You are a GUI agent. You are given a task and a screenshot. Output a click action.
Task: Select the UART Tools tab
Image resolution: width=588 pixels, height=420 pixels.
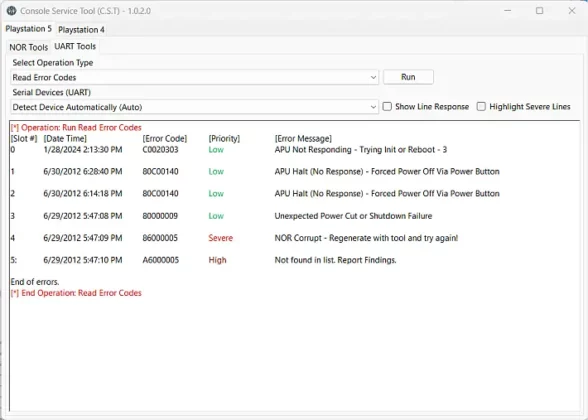[x=75, y=46]
